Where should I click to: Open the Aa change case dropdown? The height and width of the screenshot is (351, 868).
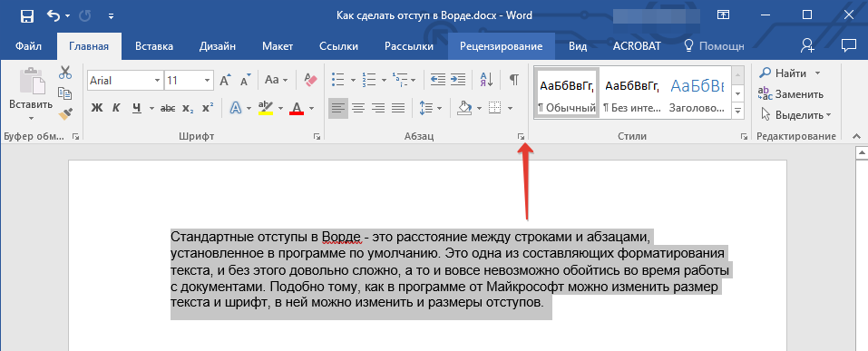276,81
